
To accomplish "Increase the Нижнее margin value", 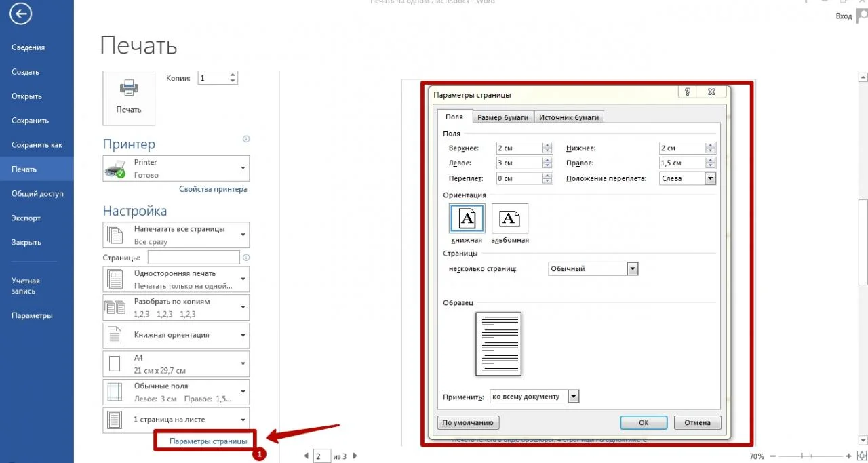I will [711, 145].
